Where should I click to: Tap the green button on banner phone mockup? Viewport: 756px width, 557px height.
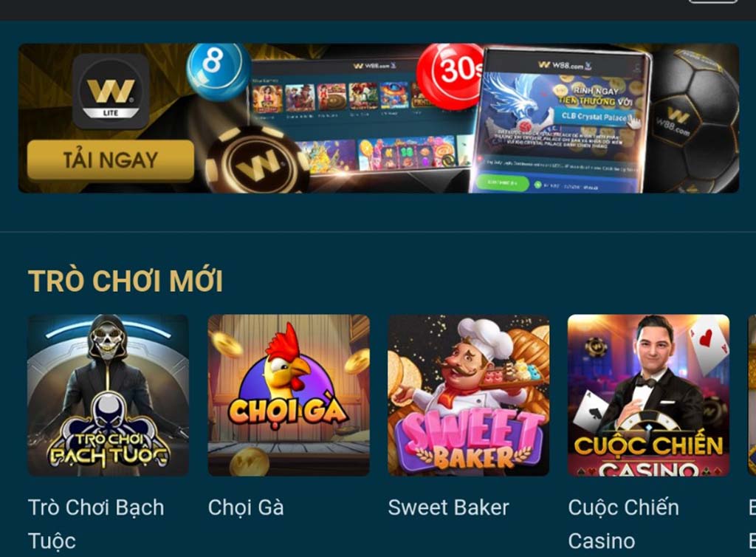pyautogui.click(x=502, y=182)
